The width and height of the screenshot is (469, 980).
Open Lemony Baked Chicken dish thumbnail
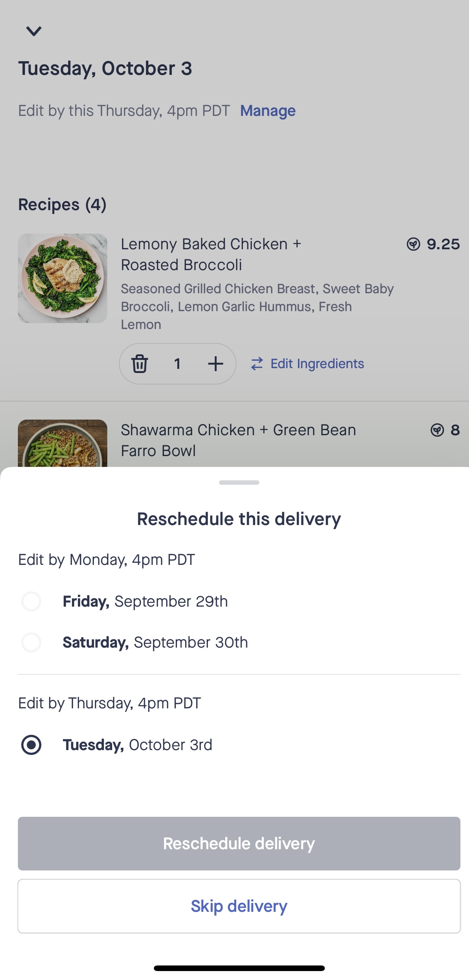point(62,278)
